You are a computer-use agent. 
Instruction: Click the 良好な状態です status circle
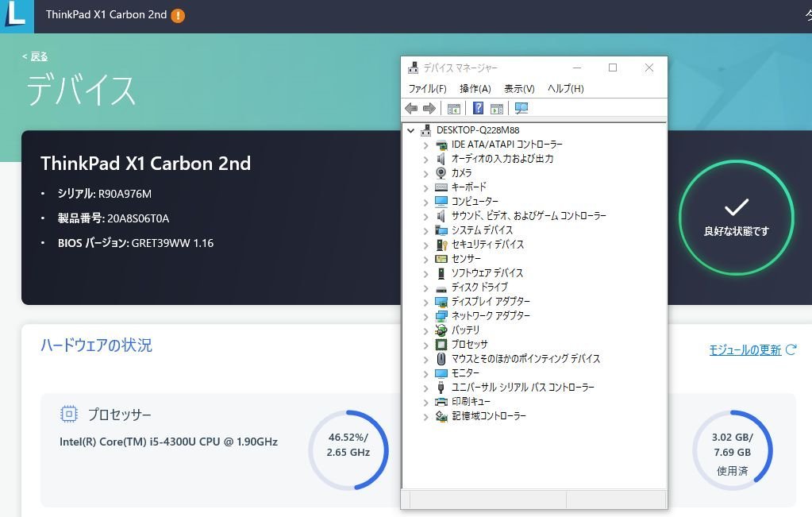[x=736, y=218]
